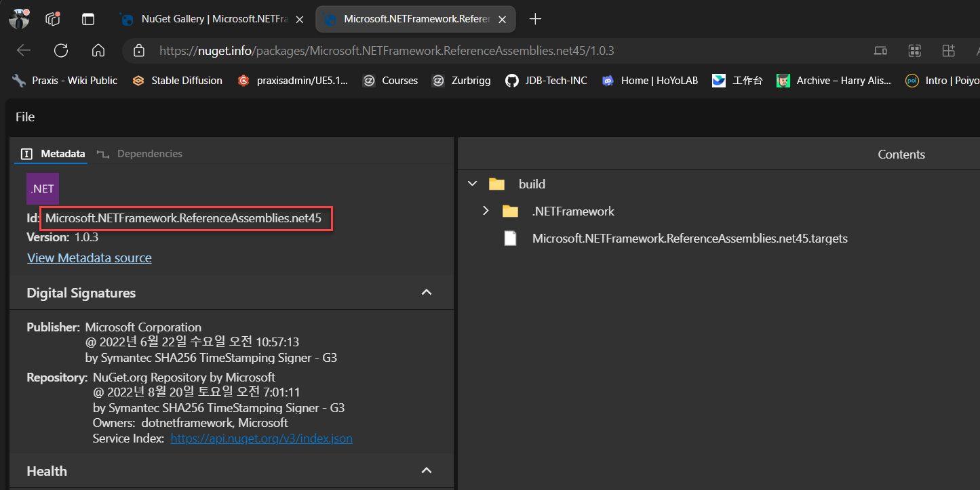This screenshot has height=490, width=980.
Task: Select Microsoft.NETFramework.ReferenceAssemblies.net45.targets file
Action: (690, 239)
